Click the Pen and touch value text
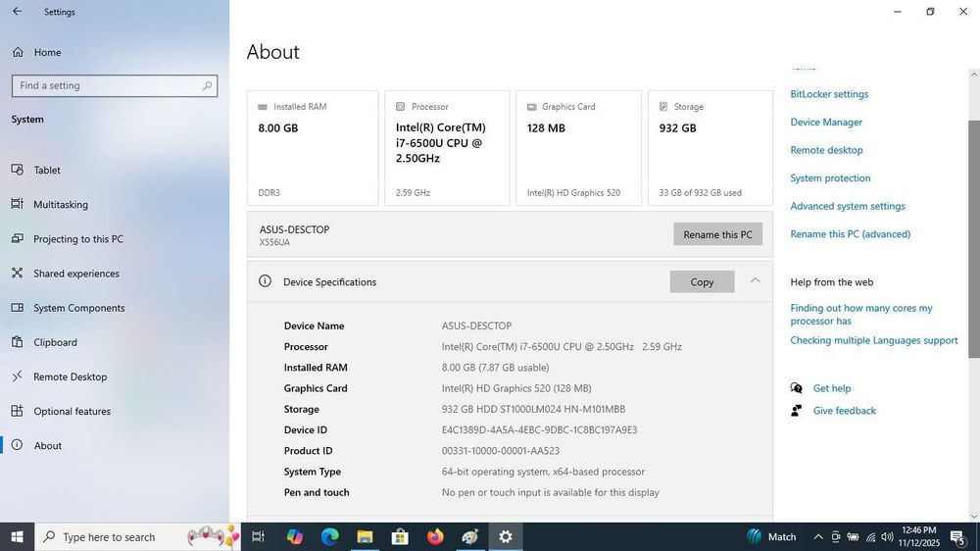The image size is (980, 551). point(550,493)
